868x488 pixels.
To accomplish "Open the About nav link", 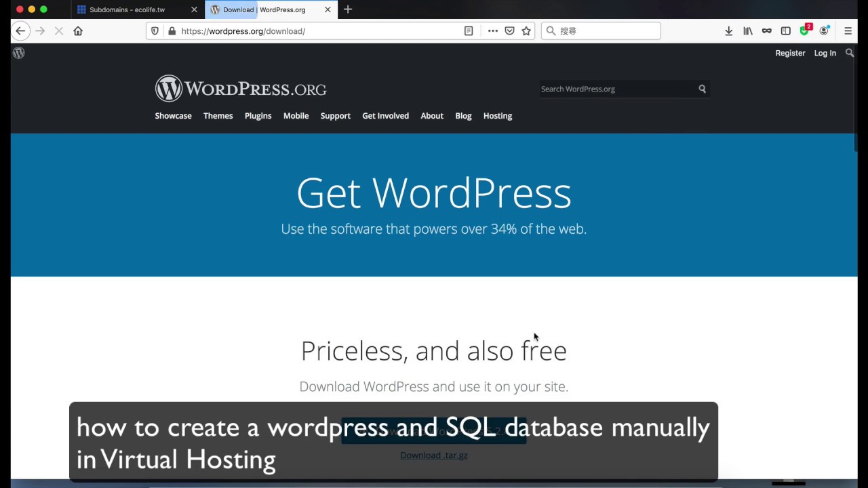I will tap(431, 116).
